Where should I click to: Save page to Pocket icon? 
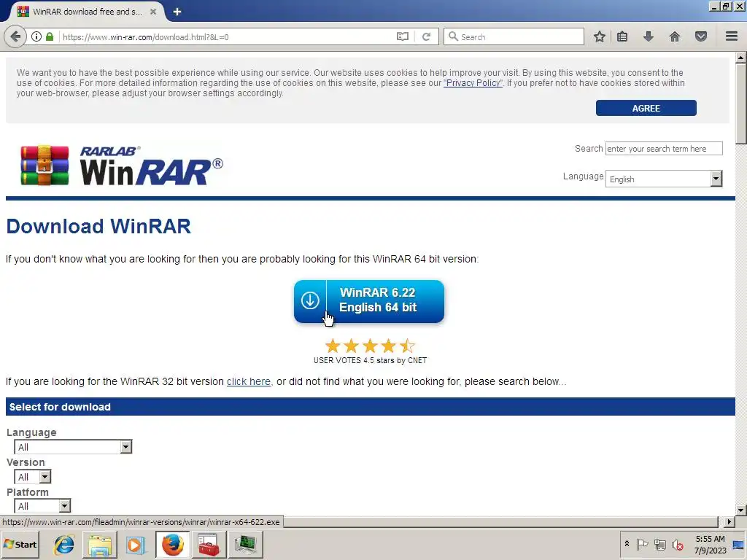coord(701,36)
